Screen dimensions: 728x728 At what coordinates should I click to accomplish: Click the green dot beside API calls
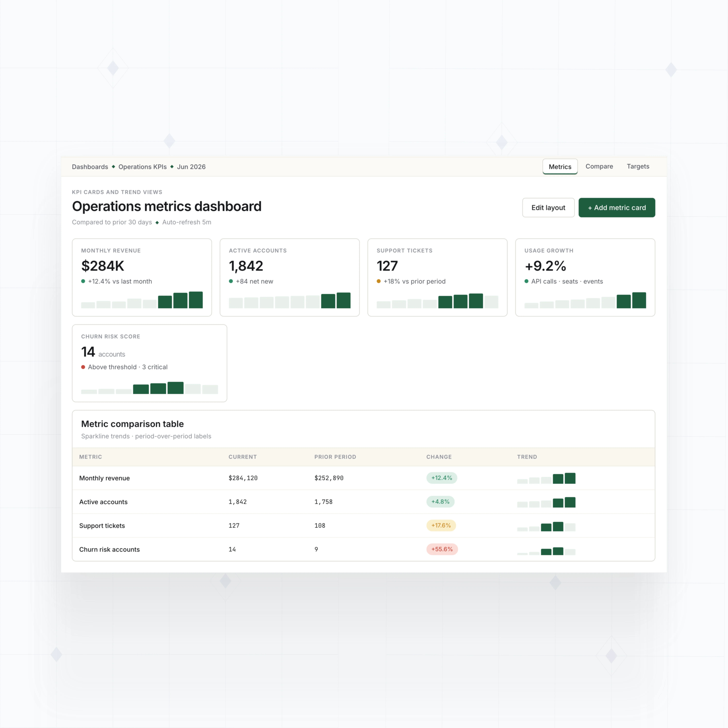[x=526, y=281]
